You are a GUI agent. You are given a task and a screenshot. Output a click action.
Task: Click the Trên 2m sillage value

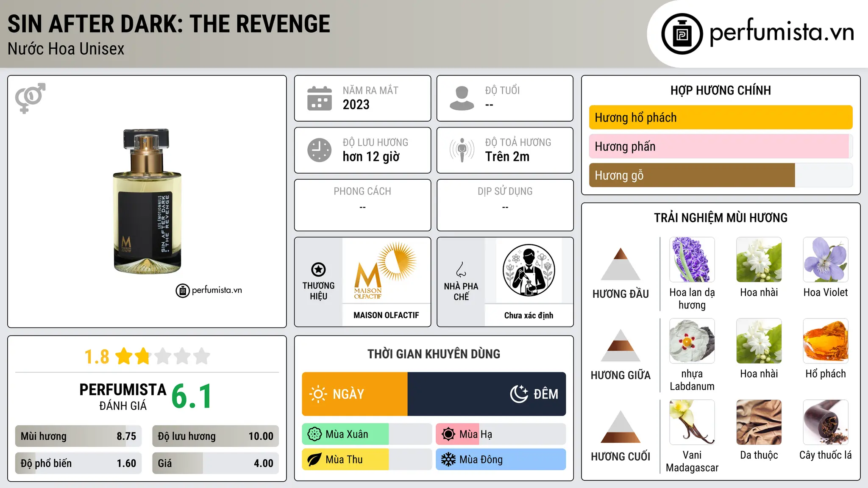[507, 156]
